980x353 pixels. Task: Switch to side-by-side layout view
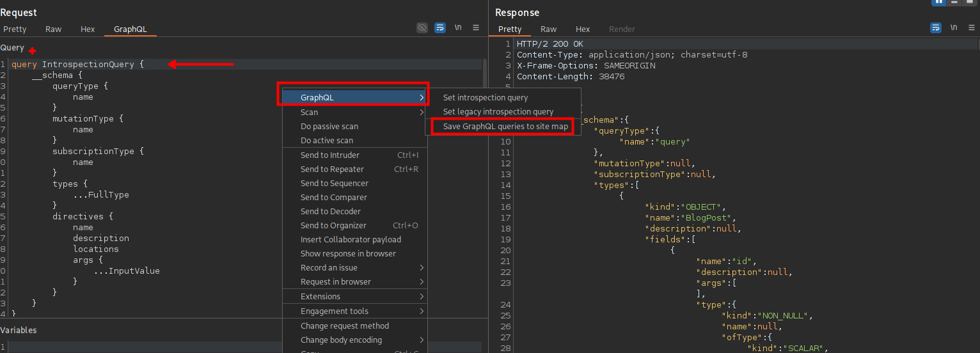point(938,2)
